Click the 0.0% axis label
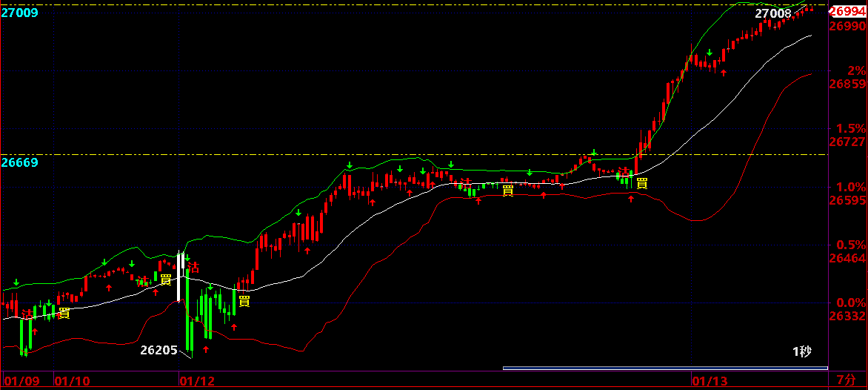Image resolution: width=868 pixels, height=390 pixels. pyautogui.click(x=852, y=303)
